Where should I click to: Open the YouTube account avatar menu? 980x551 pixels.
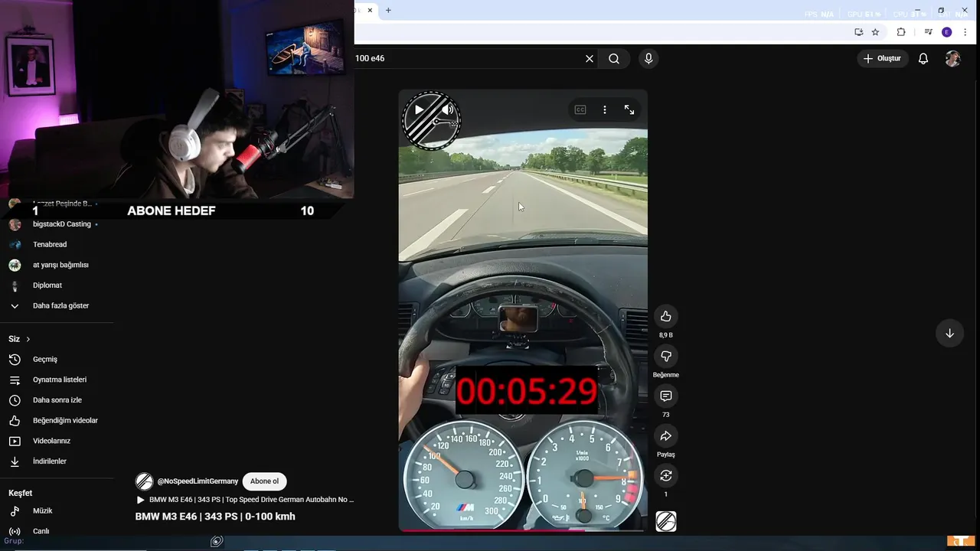point(952,59)
